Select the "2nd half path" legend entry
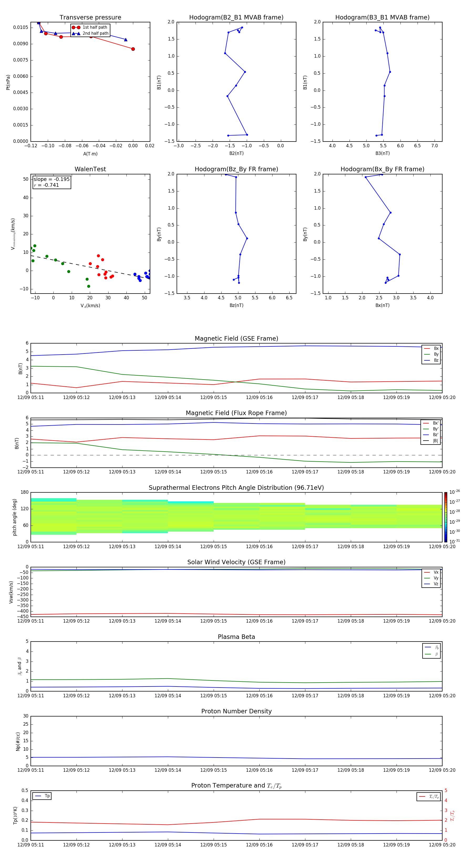This screenshot has width=473, height=868. (90, 33)
